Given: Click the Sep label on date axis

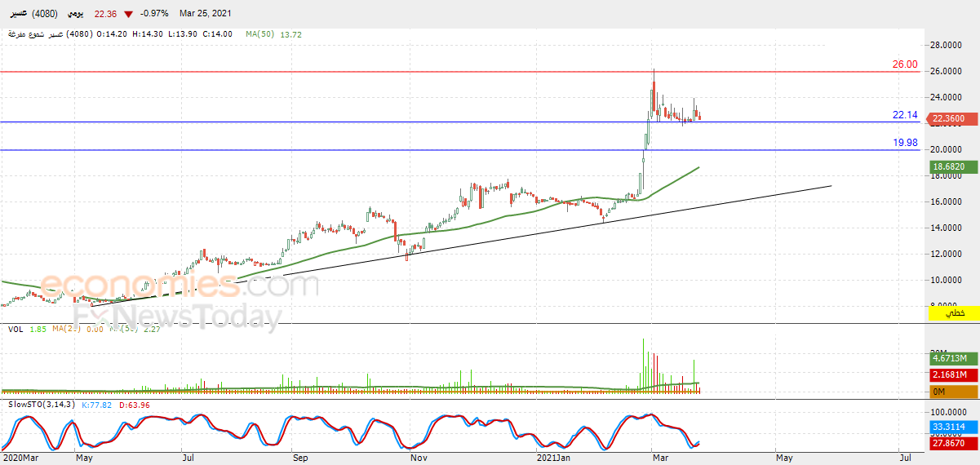Looking at the screenshot, I should 299,458.
